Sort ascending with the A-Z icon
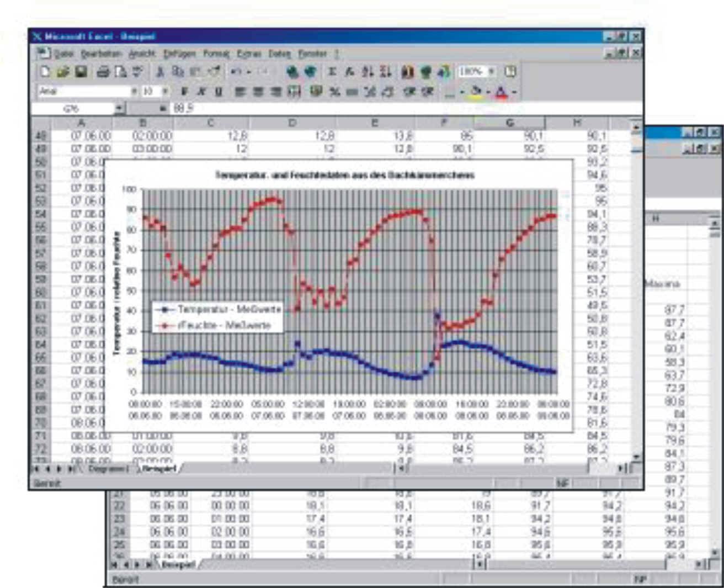Viewport: 724px width, 588px height. tap(368, 72)
